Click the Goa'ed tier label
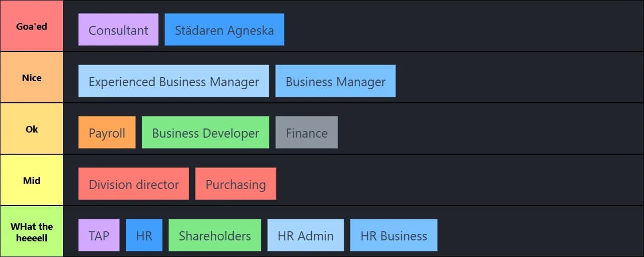644x257 pixels. point(32,26)
